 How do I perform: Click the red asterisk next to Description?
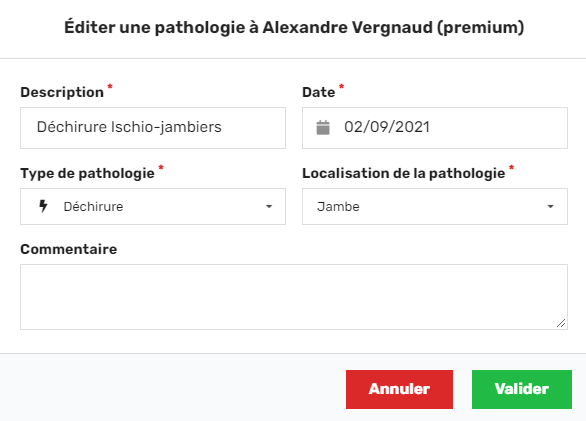(110, 87)
